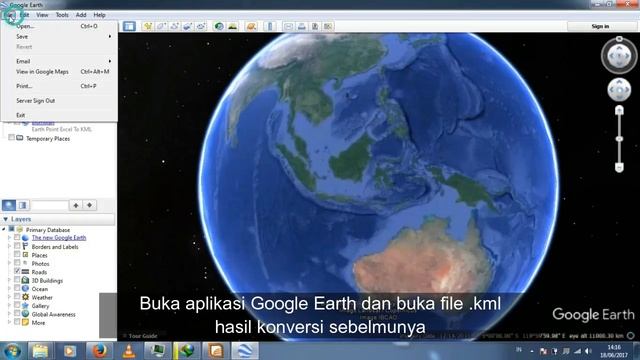Select the Ruler tool in the toolbar

coord(270,26)
